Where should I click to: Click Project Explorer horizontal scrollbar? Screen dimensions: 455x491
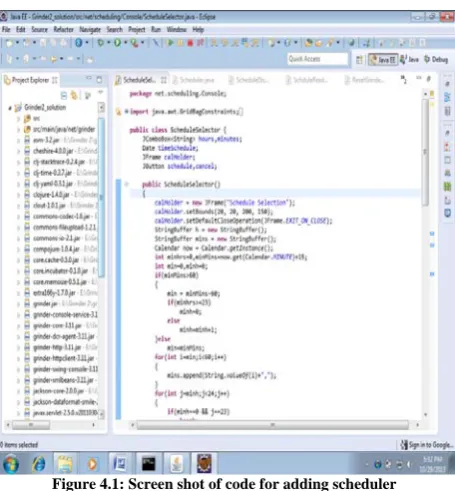pos(31,425)
